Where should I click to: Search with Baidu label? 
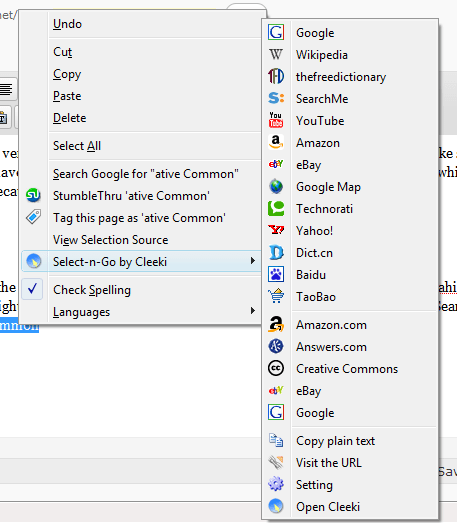311,275
